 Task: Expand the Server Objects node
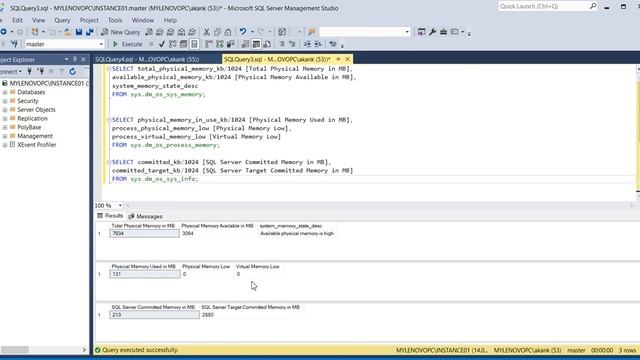pos(5,110)
